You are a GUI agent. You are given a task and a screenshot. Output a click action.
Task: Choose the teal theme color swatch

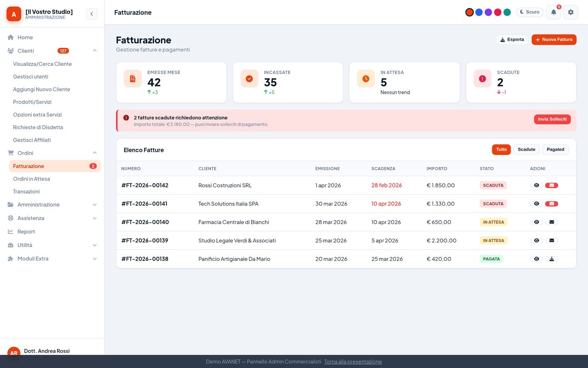click(507, 12)
